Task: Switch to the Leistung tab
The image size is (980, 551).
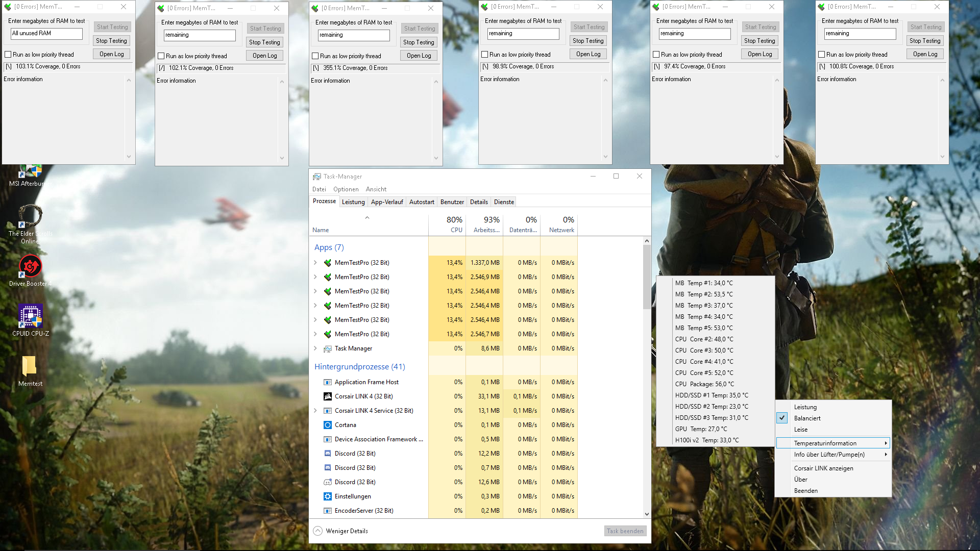Action: (353, 202)
